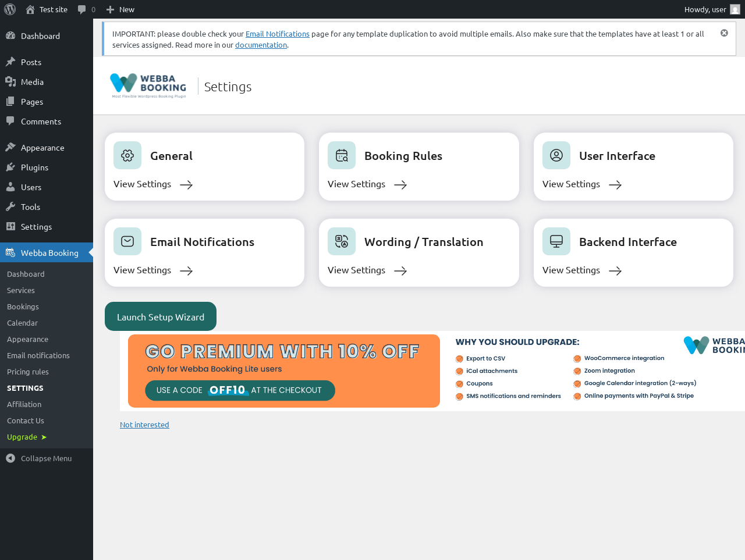Click arrow beside Backend Interface View Settings

tap(615, 271)
